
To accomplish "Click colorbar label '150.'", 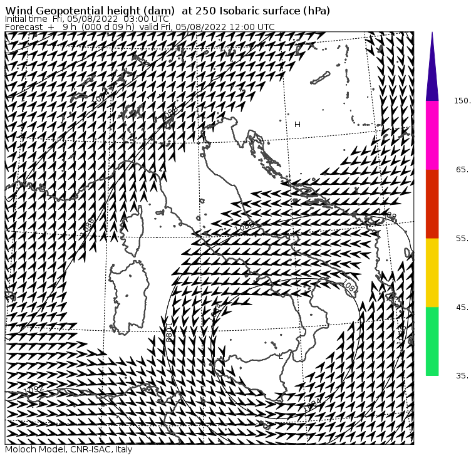I will pyautogui.click(x=462, y=101).
